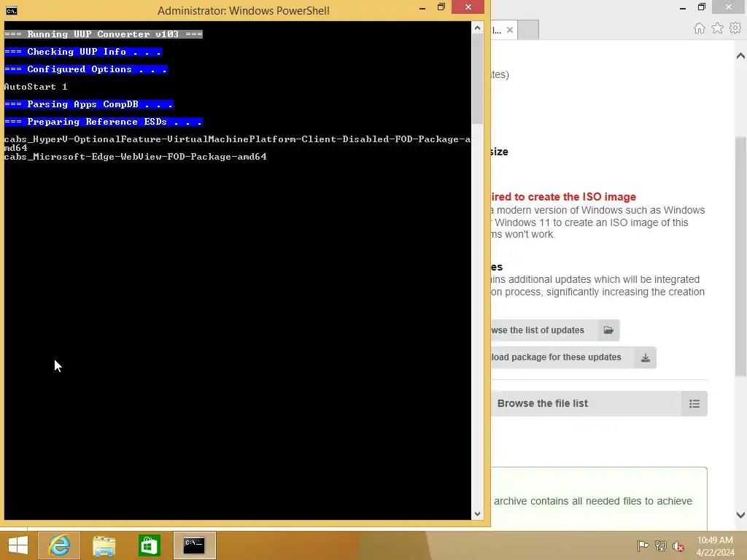Click Browse the file list button

(x=600, y=404)
